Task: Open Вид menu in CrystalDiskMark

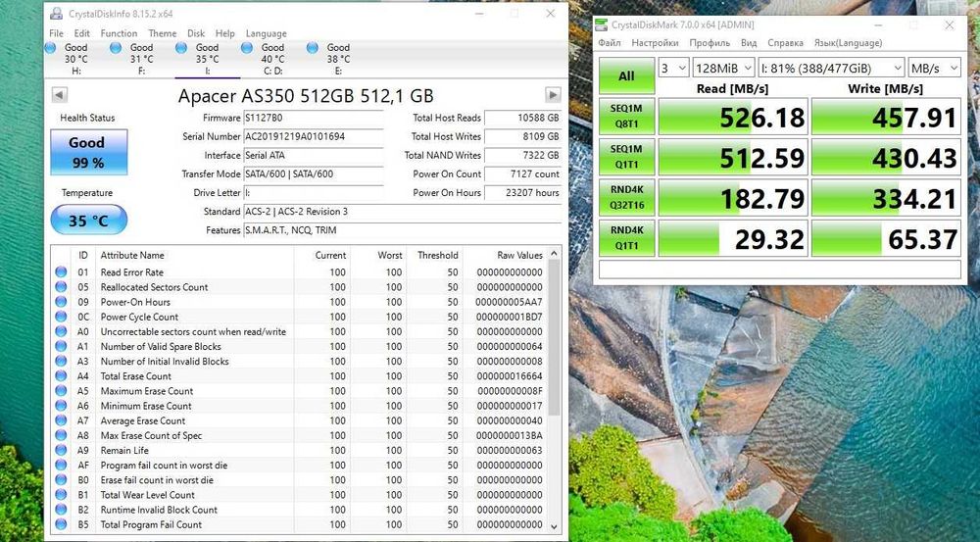Action: coord(749,42)
